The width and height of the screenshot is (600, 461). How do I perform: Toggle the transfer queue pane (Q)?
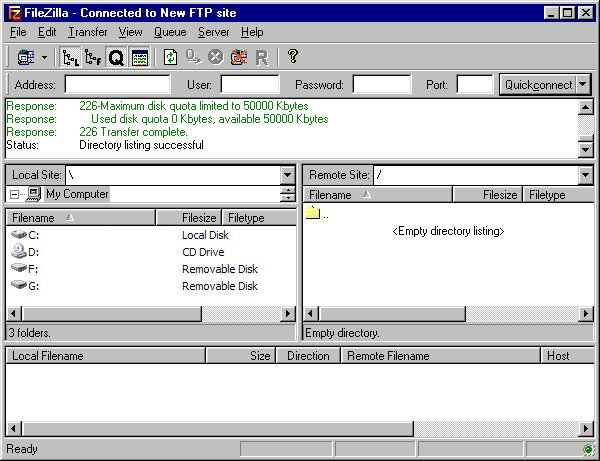point(116,57)
